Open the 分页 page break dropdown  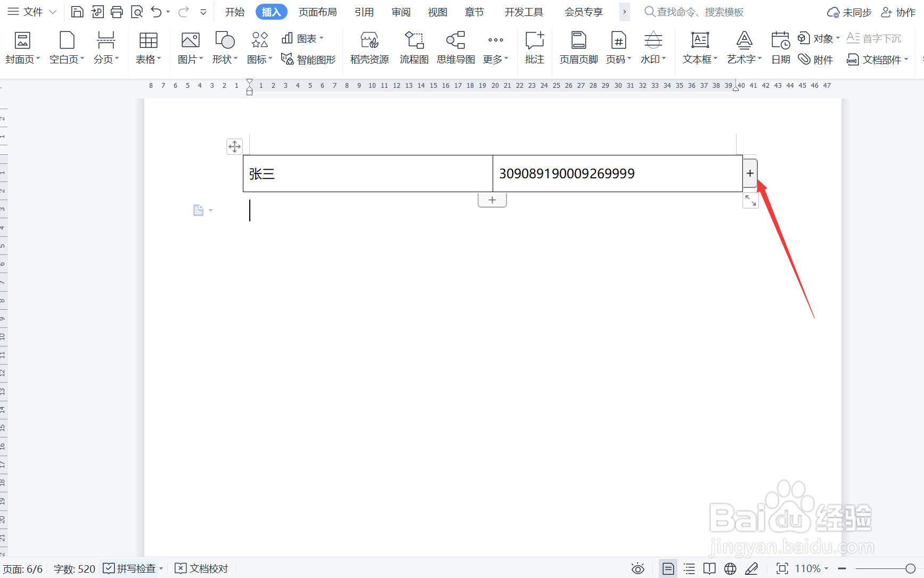tap(106, 48)
